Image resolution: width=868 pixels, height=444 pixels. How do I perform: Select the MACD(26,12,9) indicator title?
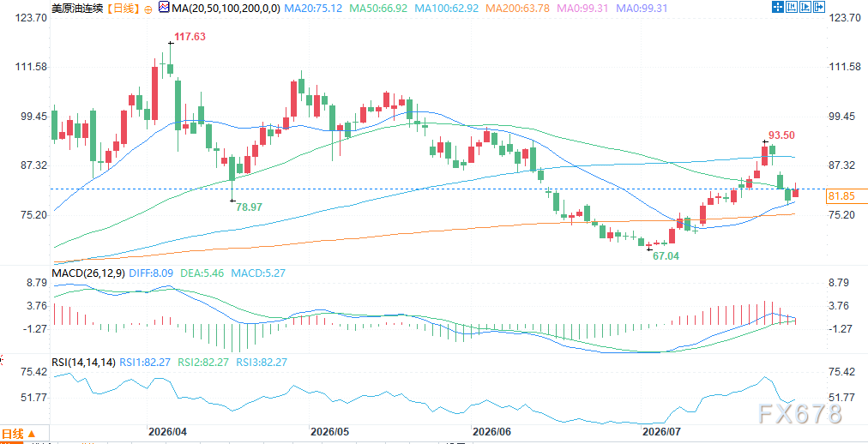tap(88, 273)
